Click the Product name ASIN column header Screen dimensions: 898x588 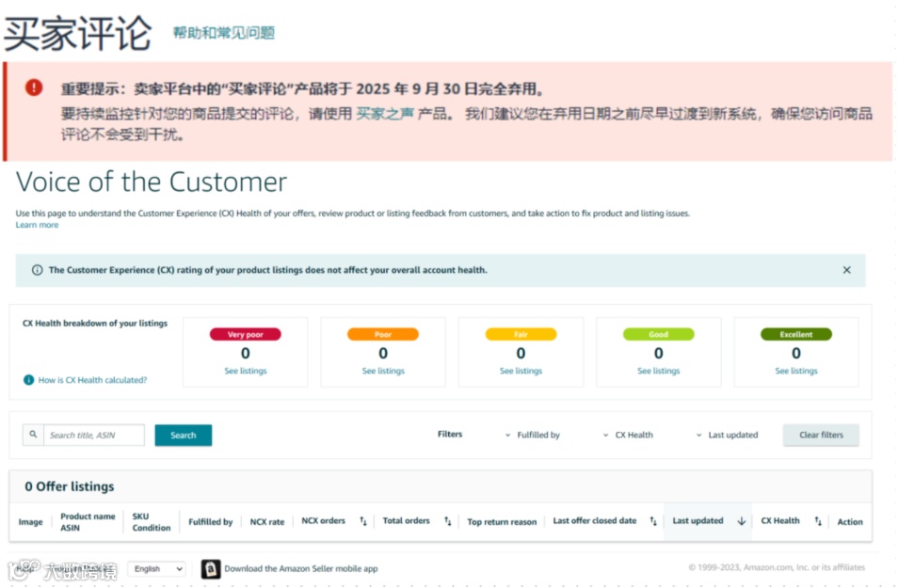[x=88, y=521]
